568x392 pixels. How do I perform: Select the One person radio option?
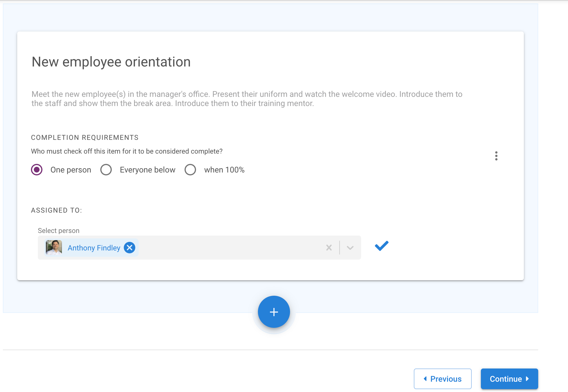pyautogui.click(x=37, y=170)
